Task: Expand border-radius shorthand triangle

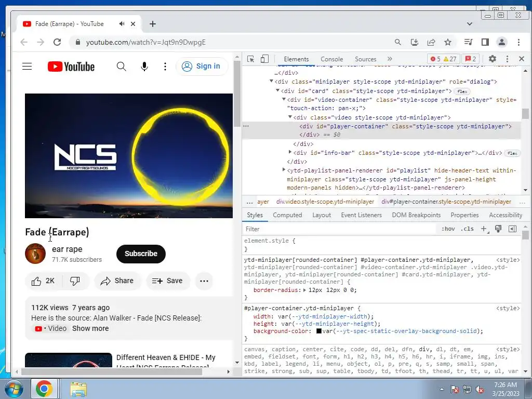Action: click(304, 290)
